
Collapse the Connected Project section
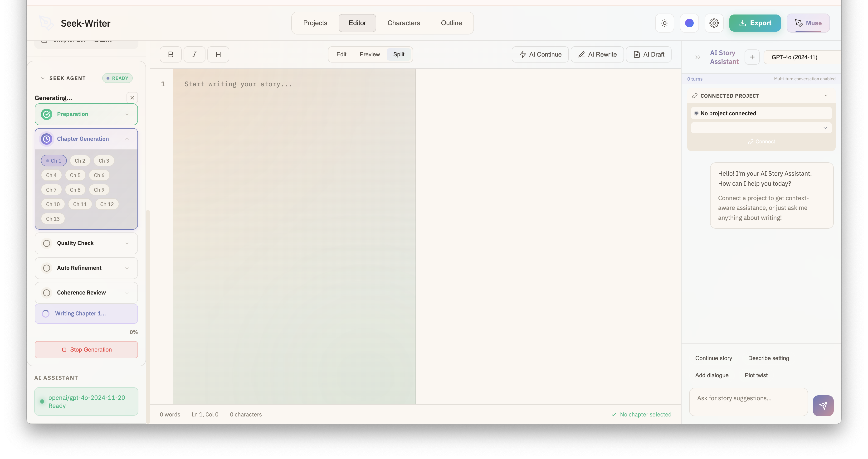826,96
